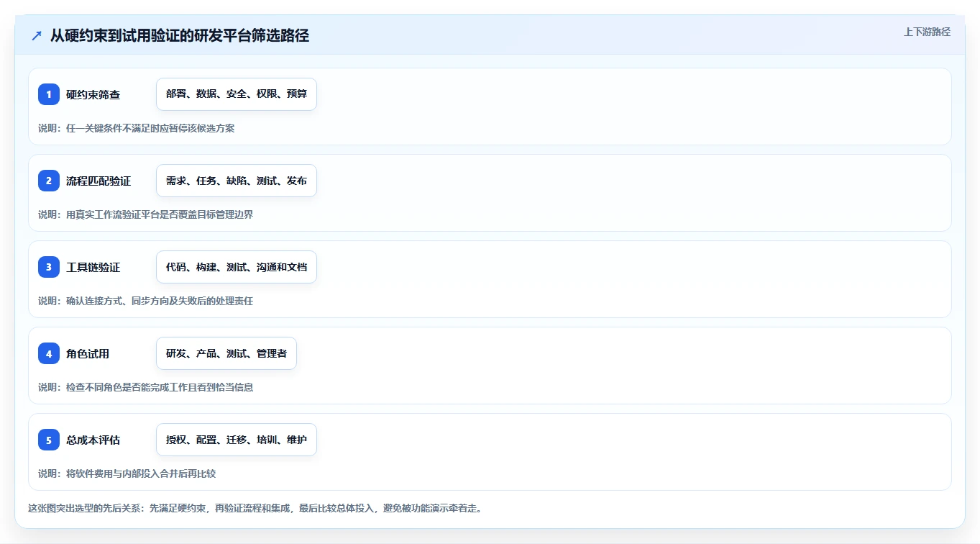Click the note 用真实工作流验证平台是否覆盖目标管理边界
This screenshot has height=544, width=980.
(160, 214)
